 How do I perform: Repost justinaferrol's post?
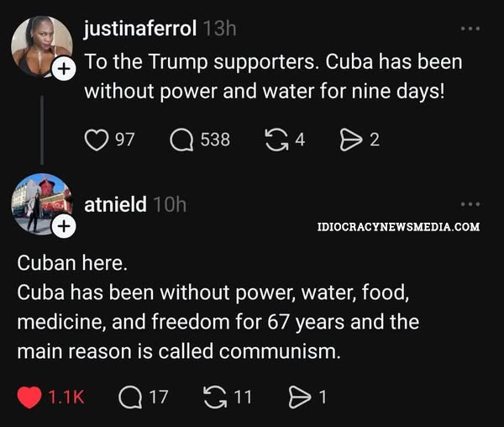(x=276, y=140)
